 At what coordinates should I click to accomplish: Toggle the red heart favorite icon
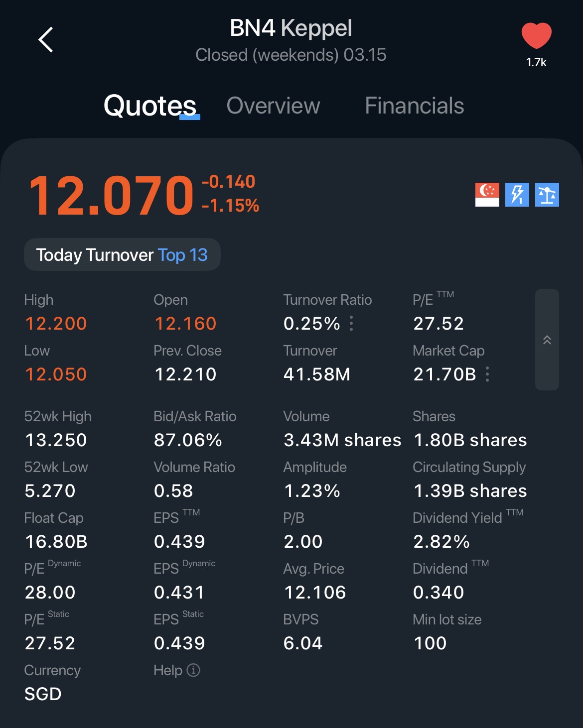click(x=536, y=35)
